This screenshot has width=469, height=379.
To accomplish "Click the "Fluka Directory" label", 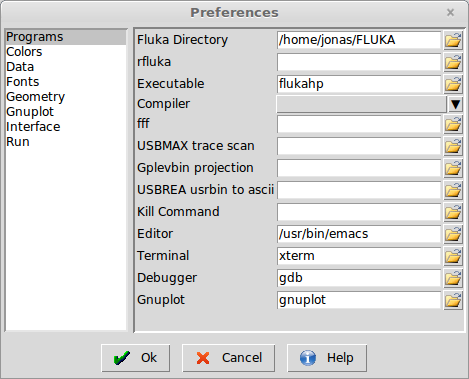I will pyautogui.click(x=182, y=40).
